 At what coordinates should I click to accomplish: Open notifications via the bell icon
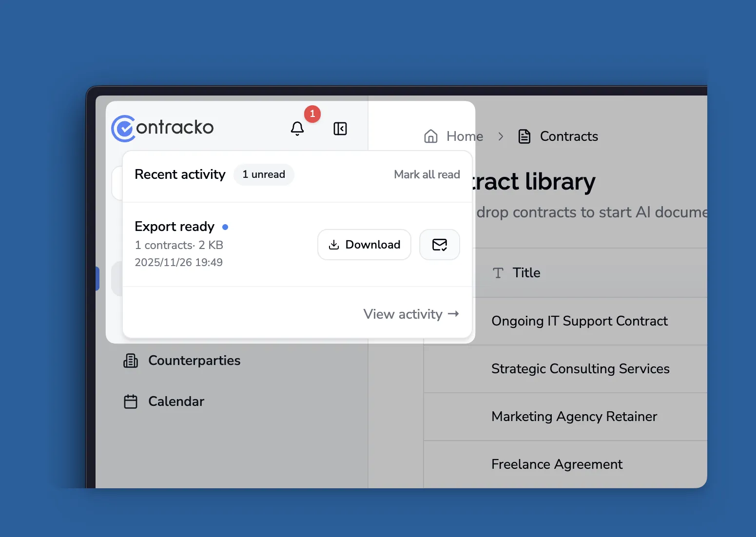pyautogui.click(x=297, y=129)
